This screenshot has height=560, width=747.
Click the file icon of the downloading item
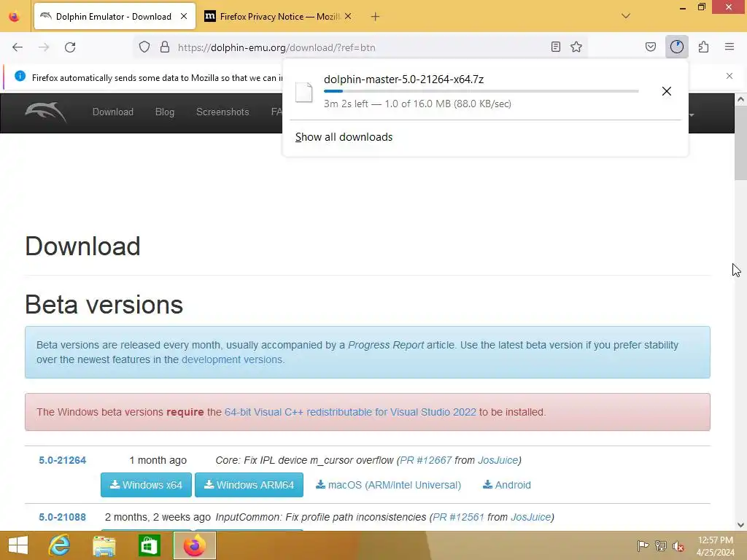tap(303, 92)
